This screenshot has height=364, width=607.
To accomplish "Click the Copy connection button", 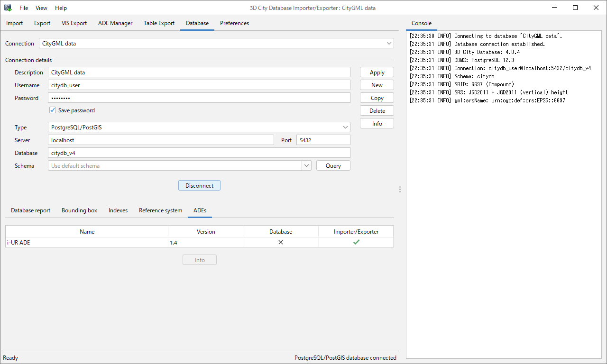I will point(377,98).
